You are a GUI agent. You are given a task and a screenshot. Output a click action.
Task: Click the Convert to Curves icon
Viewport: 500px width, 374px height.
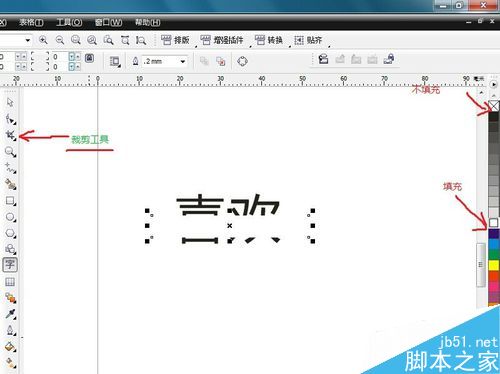[242, 61]
